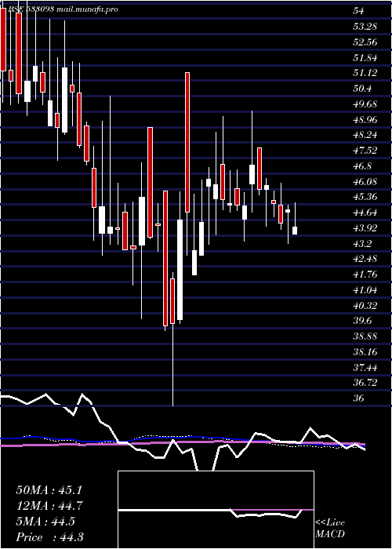Click the 44.64 price axis label
The height and width of the screenshot is (549, 392).
point(365,213)
